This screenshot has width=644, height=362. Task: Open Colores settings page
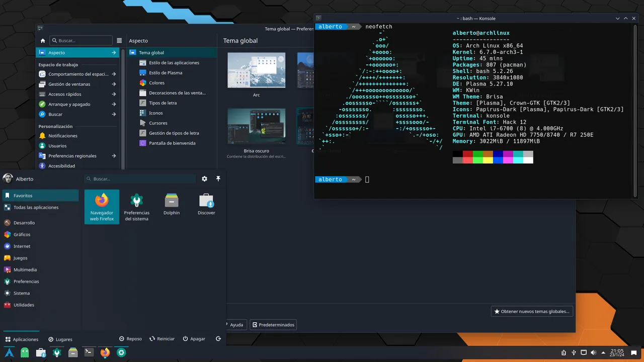tap(172, 82)
